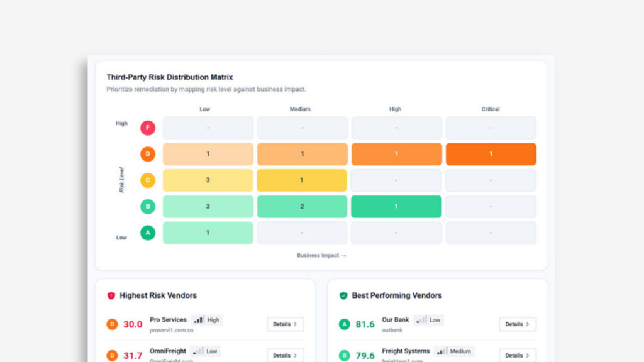
Task: Click the Critical column header
Action: [491, 109]
